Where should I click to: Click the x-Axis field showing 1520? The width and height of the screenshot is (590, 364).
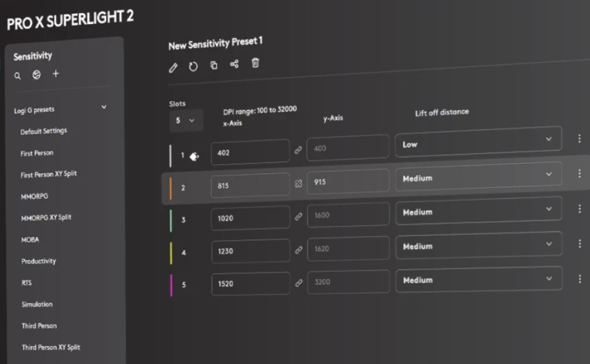[251, 283]
